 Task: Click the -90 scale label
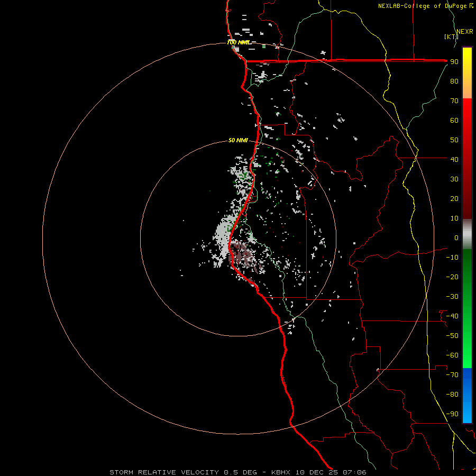(x=452, y=414)
